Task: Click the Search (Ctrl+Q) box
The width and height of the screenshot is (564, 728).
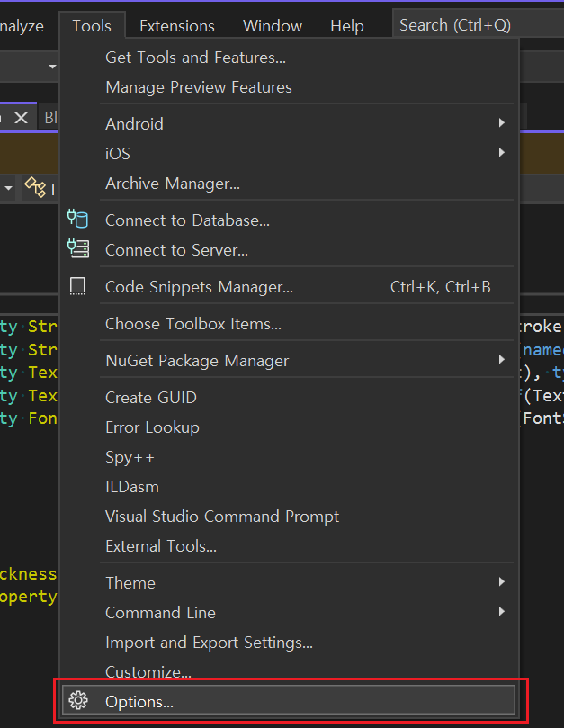Action: (x=479, y=25)
